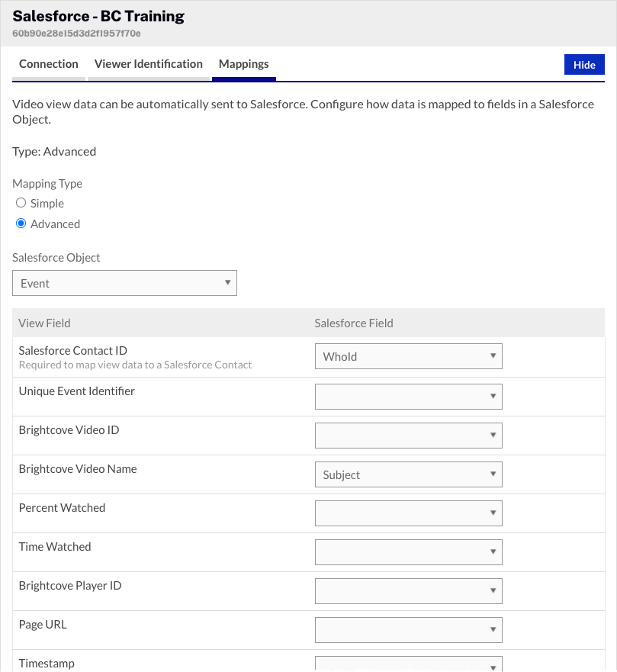Image resolution: width=617 pixels, height=672 pixels.
Task: Open the Viewer Identification tab
Action: tap(149, 64)
